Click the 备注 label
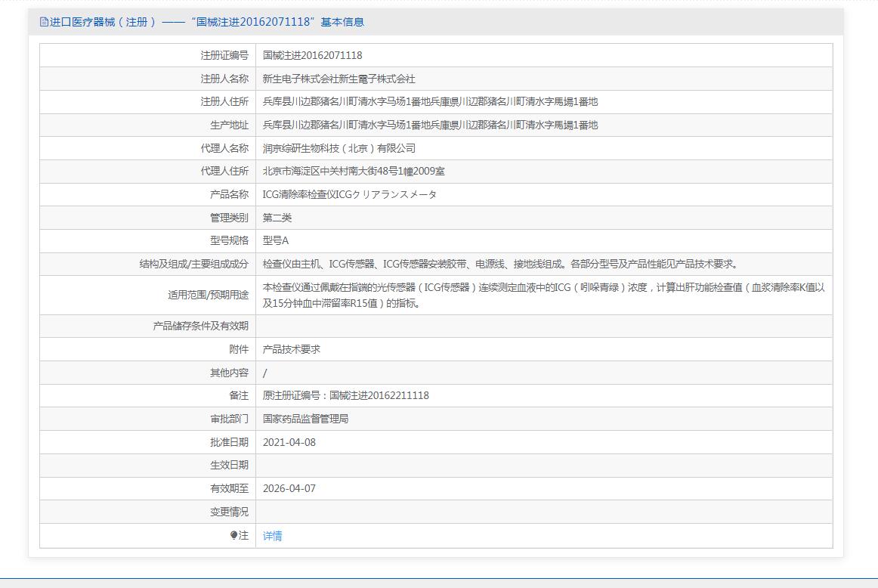 tap(239, 396)
